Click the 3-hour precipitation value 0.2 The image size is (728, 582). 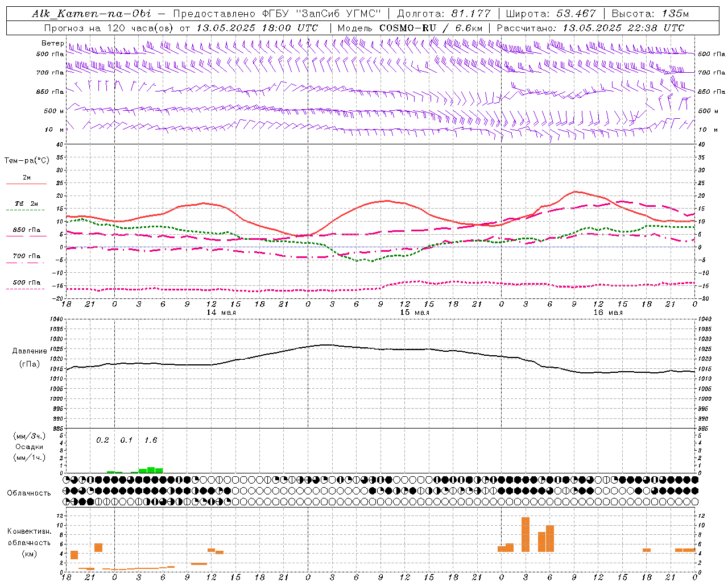tap(102, 440)
